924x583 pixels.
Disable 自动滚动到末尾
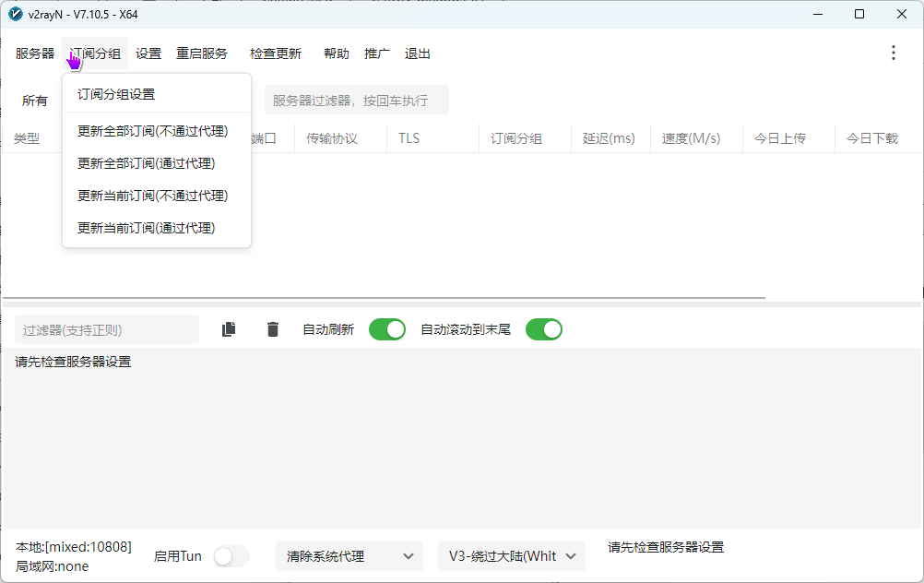[x=544, y=329]
